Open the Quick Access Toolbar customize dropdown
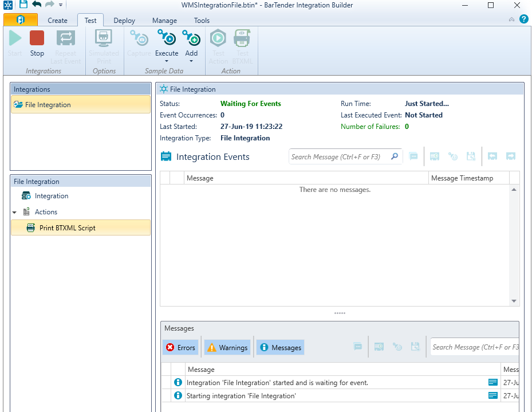The width and height of the screenshot is (532, 412). (x=61, y=5)
